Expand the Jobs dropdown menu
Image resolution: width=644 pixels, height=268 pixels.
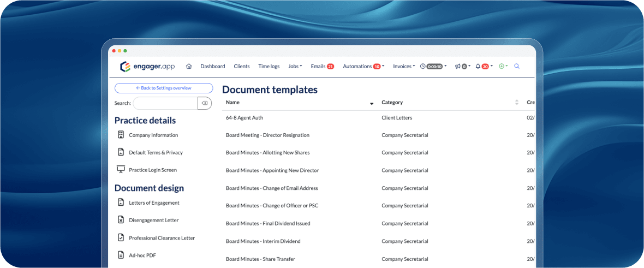pos(295,67)
